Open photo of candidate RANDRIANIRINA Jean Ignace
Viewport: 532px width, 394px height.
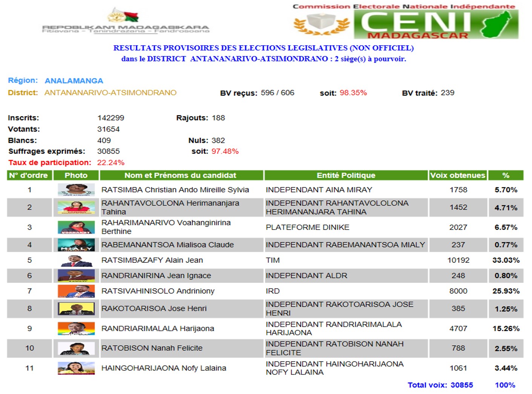76,276
